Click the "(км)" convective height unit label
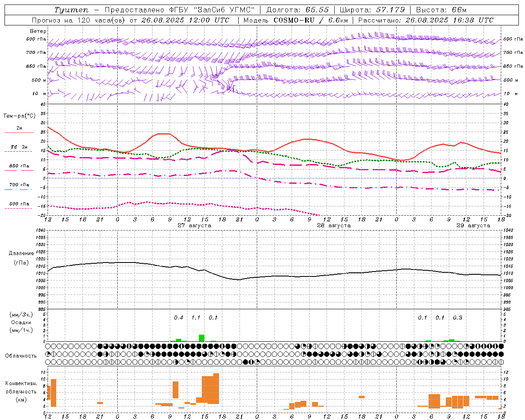 pyautogui.click(x=21, y=399)
